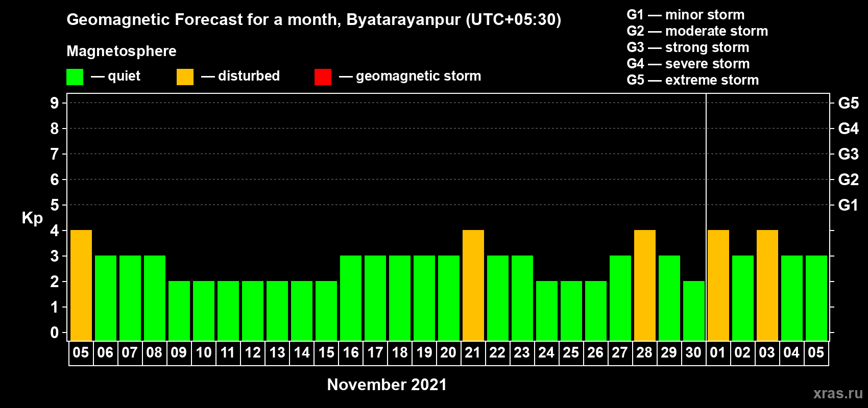Click the orange bar above date 01

(718, 285)
